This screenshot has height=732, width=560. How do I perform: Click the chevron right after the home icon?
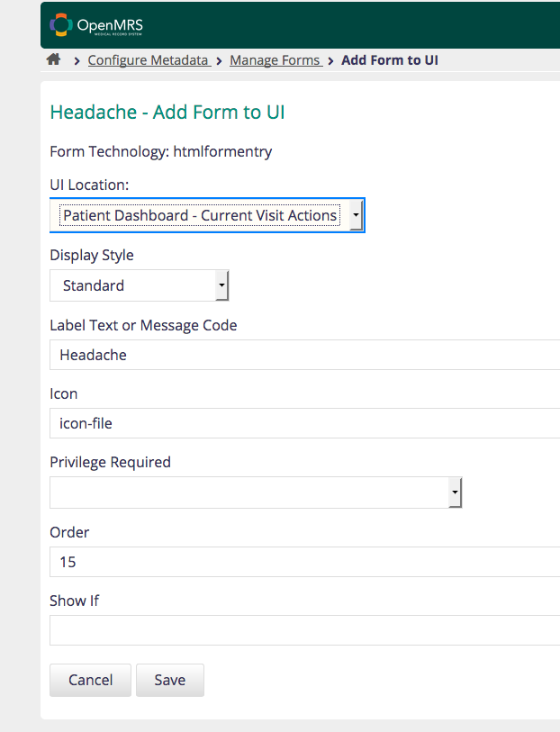(x=77, y=61)
